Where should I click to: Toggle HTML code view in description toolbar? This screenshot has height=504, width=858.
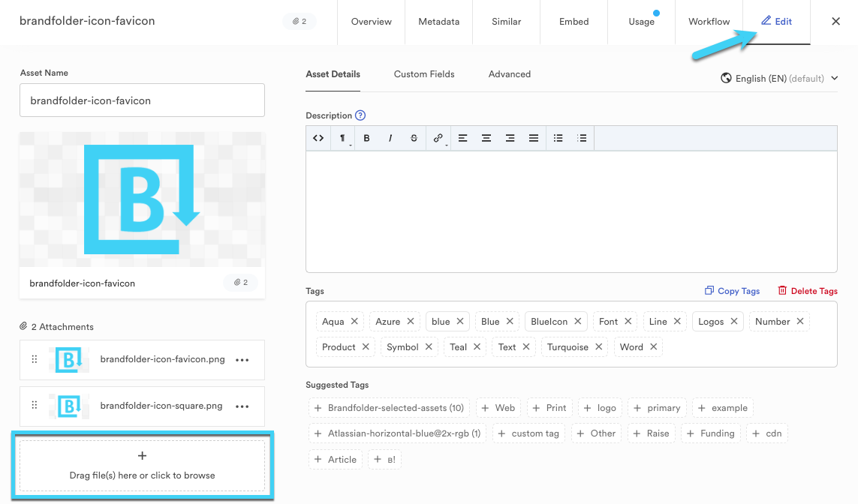[x=318, y=138]
